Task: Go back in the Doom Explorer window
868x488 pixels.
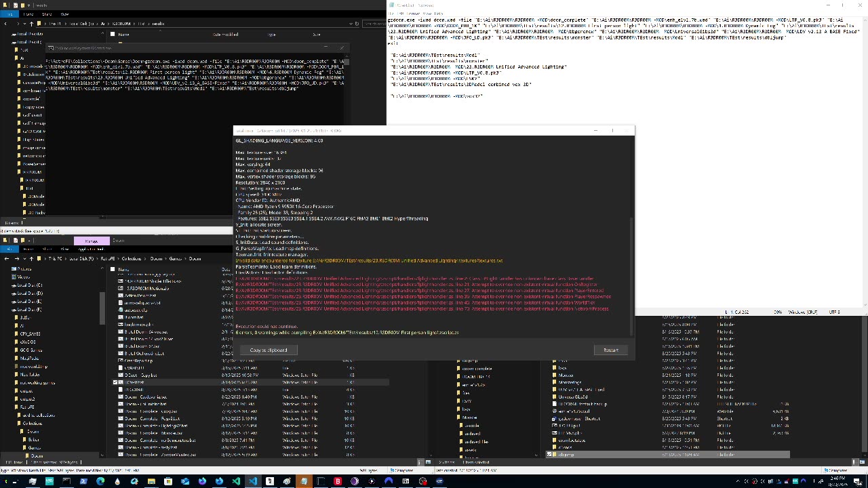Action: coord(6,258)
